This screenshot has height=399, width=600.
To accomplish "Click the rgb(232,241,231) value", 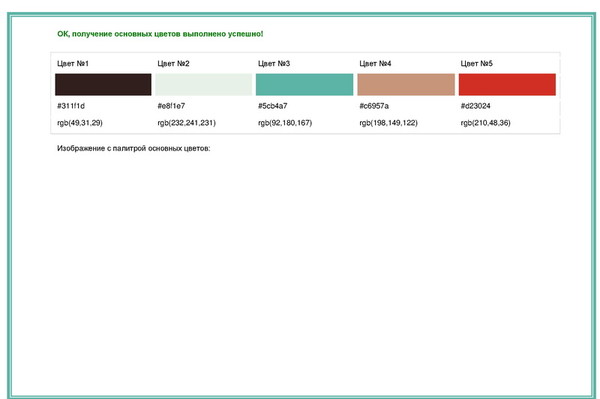I will (186, 123).
